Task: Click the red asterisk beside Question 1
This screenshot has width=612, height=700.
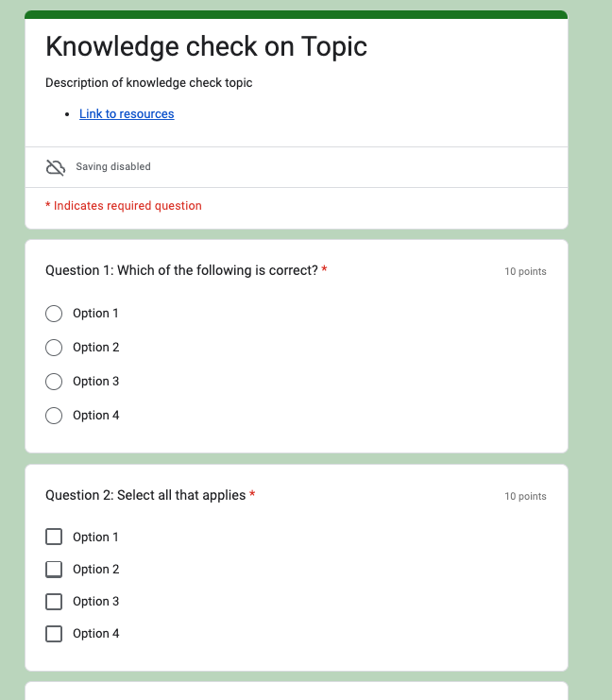Action: click(325, 270)
